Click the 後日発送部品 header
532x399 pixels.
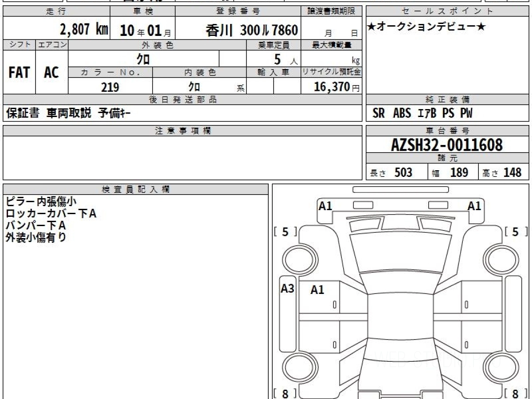point(183,100)
